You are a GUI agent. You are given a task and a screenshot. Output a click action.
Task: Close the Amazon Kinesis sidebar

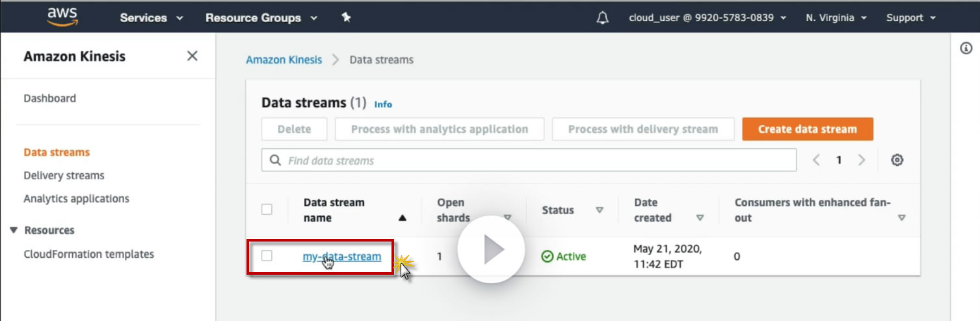click(x=192, y=56)
